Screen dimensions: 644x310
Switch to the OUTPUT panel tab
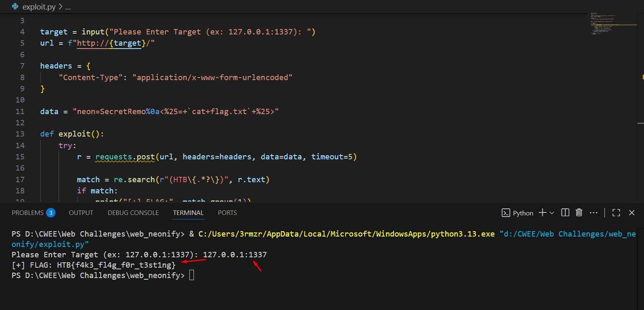pos(81,213)
